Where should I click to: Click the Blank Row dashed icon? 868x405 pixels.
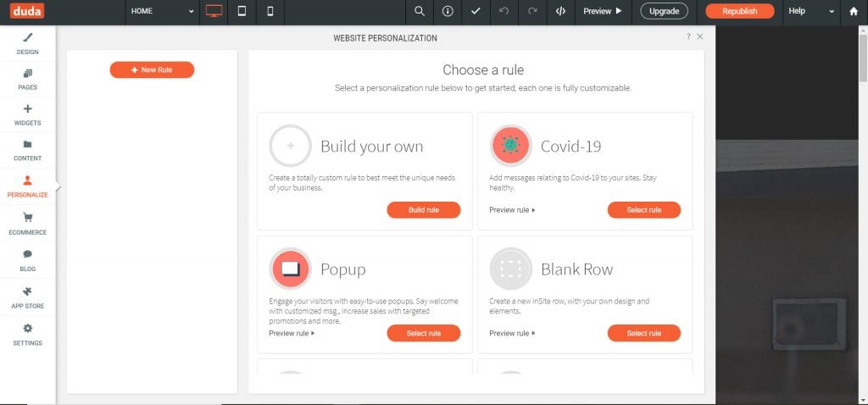click(x=511, y=269)
